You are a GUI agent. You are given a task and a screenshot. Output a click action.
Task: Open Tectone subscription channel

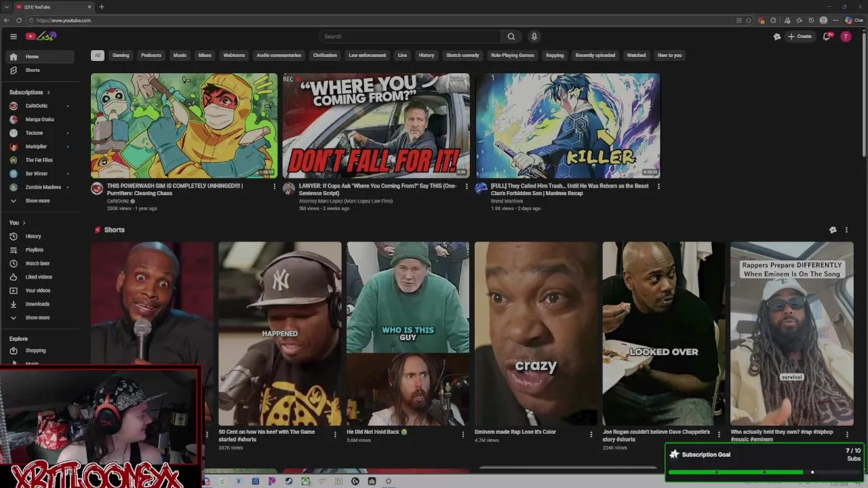click(x=40, y=134)
